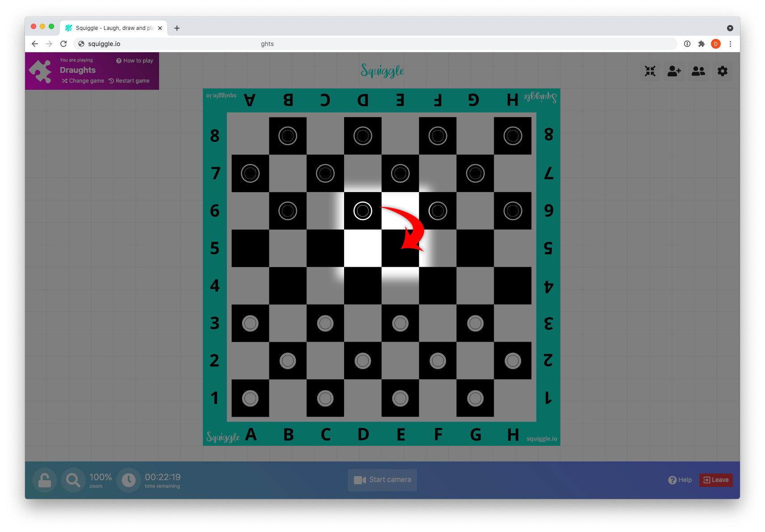Screen dimensions: 765x532
Task: Select the black piece on F6
Action: pos(438,211)
